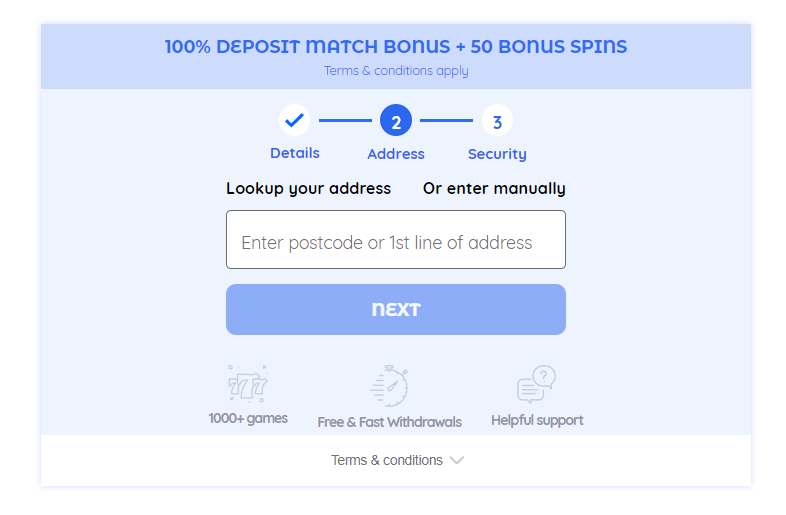This screenshot has height=515, width=786.
Task: Choose Or enter manually option
Action: [494, 189]
